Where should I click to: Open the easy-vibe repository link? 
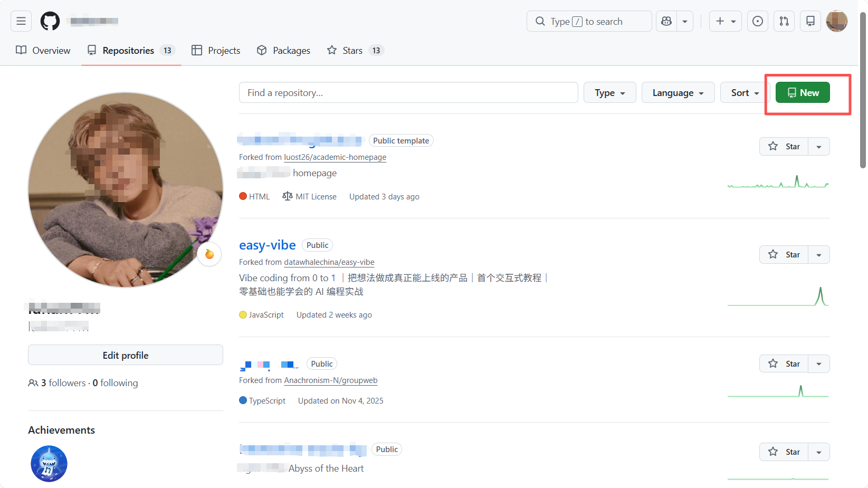267,245
